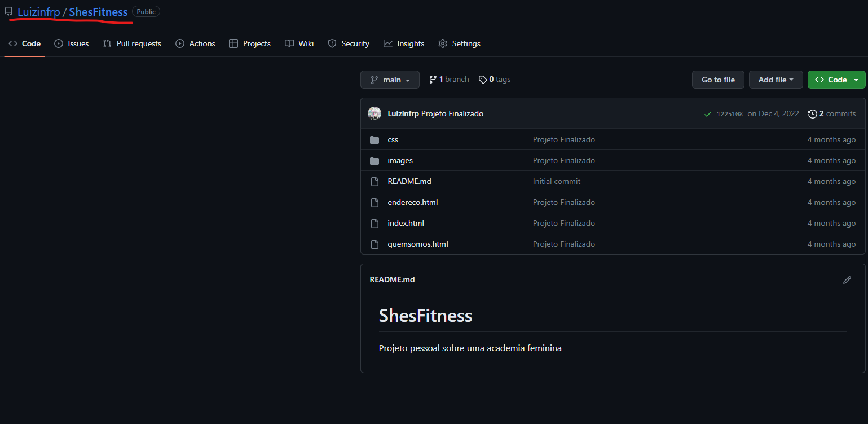View the 2 commits history
Viewport: 868px width, 424px height.
pyautogui.click(x=832, y=113)
